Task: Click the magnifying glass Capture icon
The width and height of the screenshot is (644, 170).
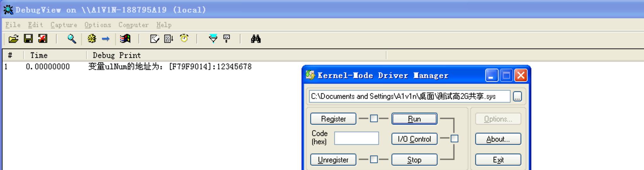Action: pyautogui.click(x=72, y=39)
